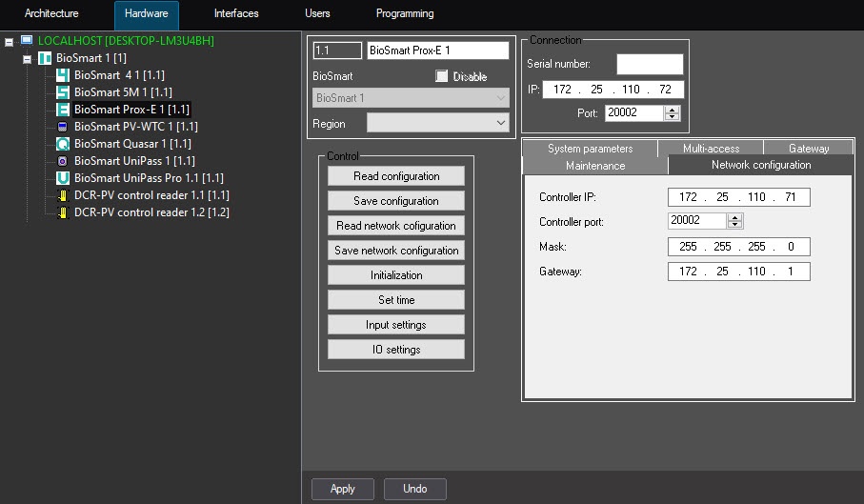864x504 pixels.
Task: Click the Gateway address field
Action: point(739,272)
